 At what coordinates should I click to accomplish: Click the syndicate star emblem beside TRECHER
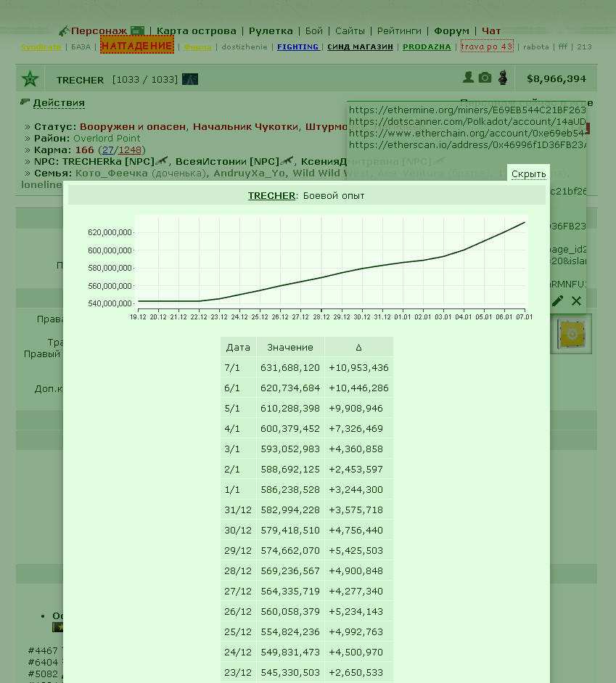point(30,79)
